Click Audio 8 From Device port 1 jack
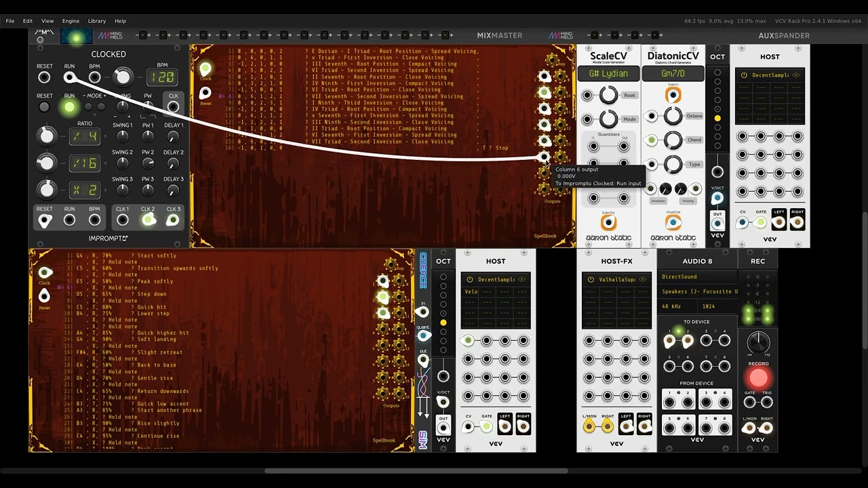This screenshot has height=488, width=868. (670, 403)
